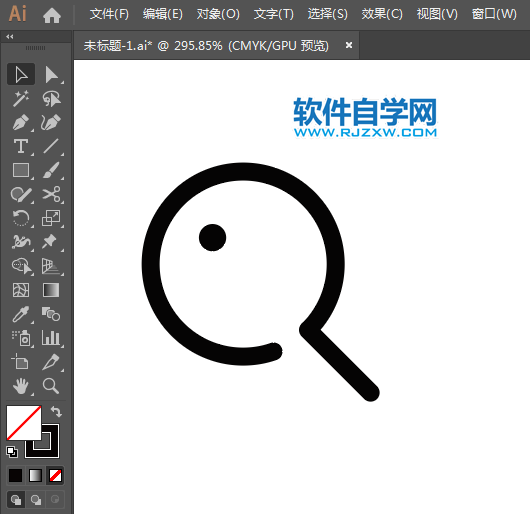Pick the Rotate tool

click(21, 218)
